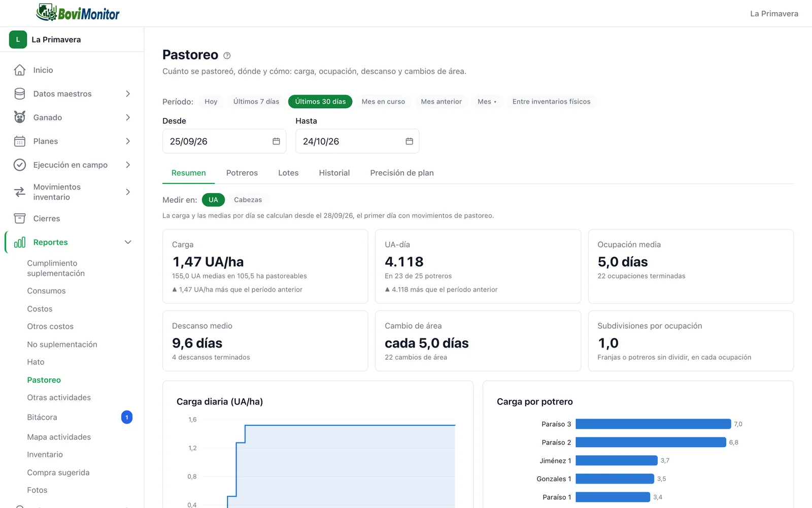This screenshot has height=508, width=812.
Task: Choose Entre inventarios físicos period
Action: pyautogui.click(x=552, y=102)
